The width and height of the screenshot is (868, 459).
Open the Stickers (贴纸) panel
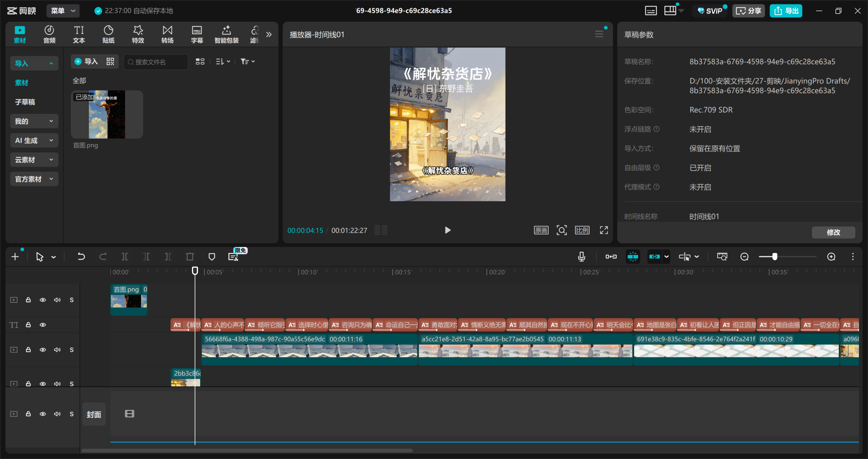pyautogui.click(x=108, y=34)
